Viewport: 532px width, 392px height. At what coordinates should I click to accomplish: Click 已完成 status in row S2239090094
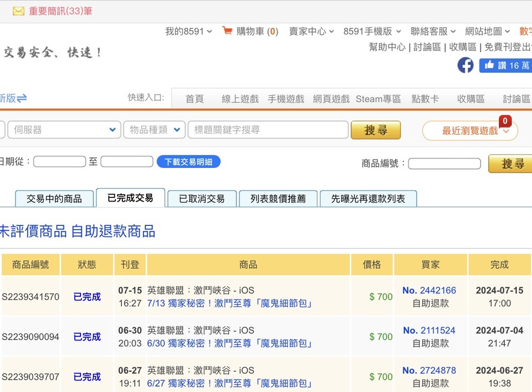[x=87, y=337]
